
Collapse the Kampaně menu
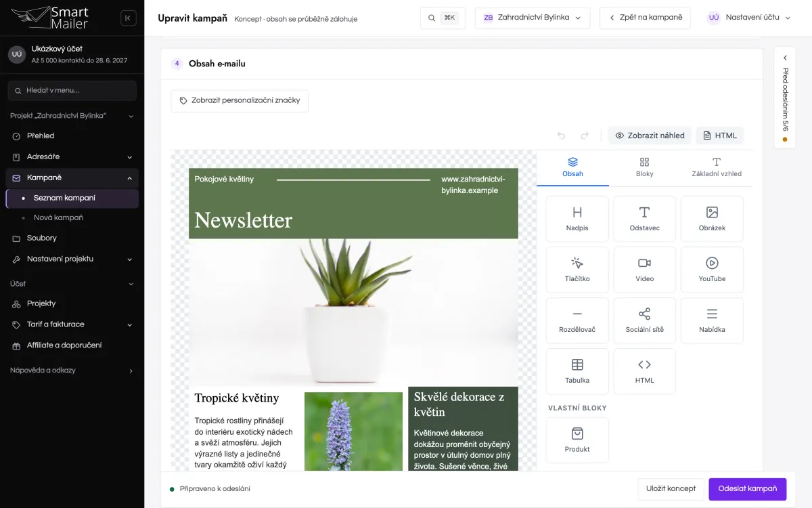point(72,178)
